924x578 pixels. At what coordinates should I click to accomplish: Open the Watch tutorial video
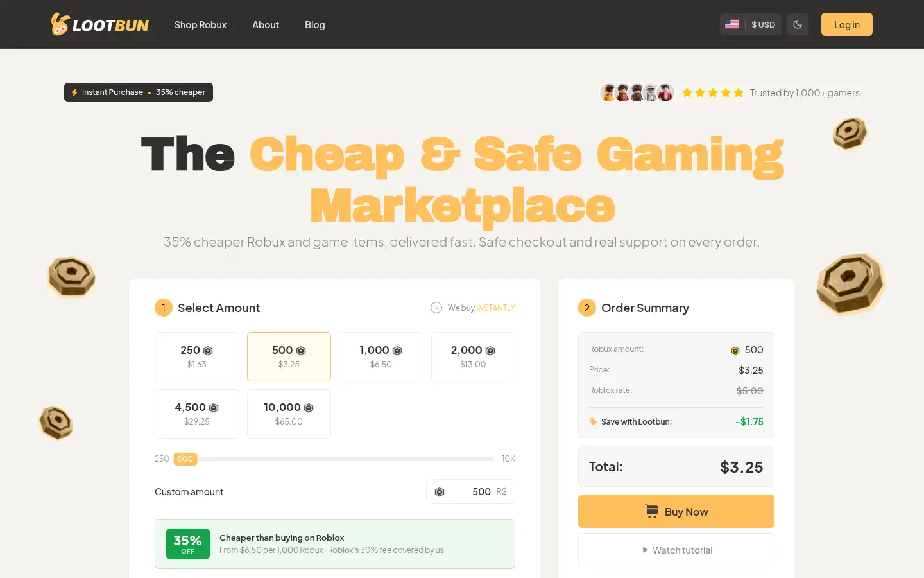pos(676,550)
